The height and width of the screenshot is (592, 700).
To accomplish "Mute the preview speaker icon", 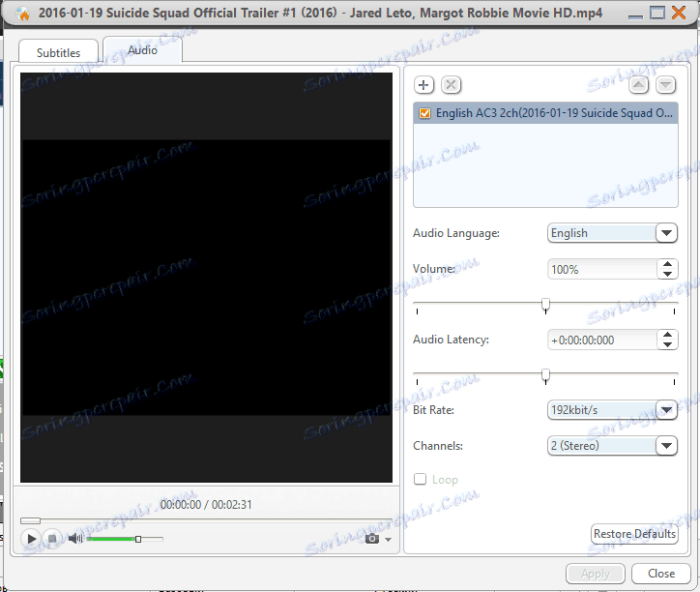I will point(75,539).
